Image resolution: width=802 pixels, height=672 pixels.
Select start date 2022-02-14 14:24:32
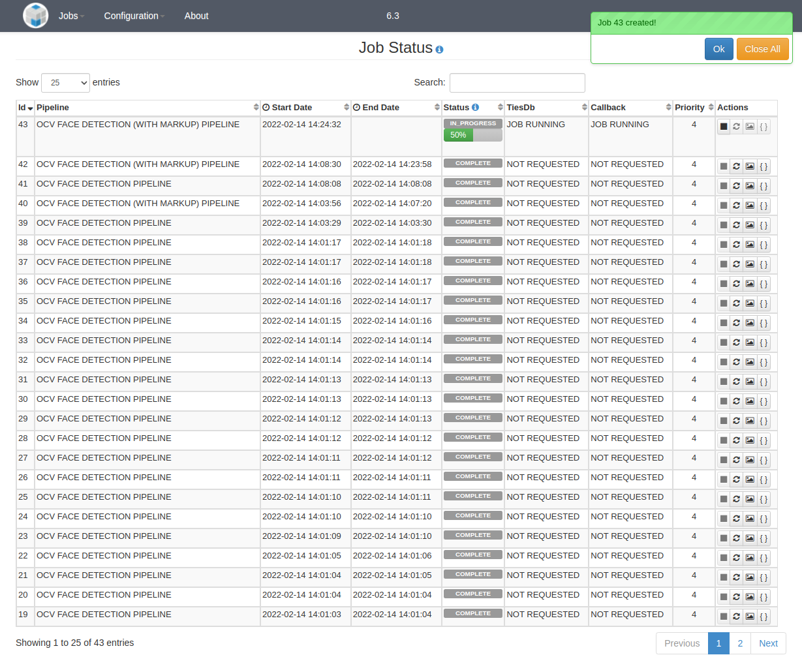coord(301,125)
